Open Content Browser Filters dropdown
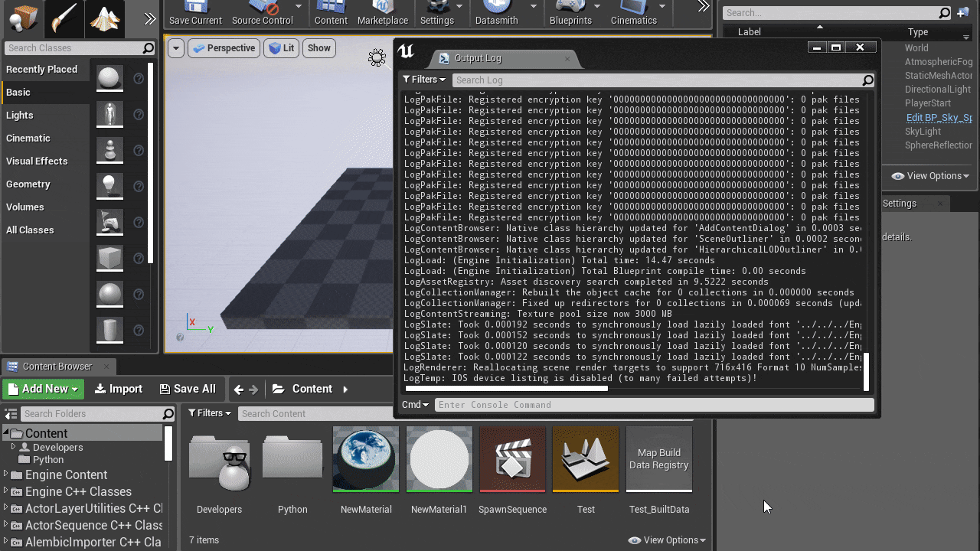Image resolution: width=980 pixels, height=551 pixels. click(x=210, y=413)
